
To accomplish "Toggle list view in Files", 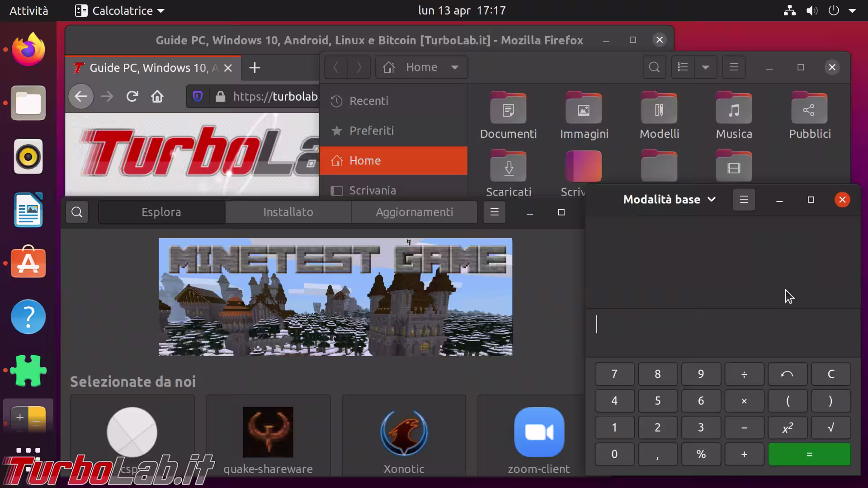I will tap(683, 67).
